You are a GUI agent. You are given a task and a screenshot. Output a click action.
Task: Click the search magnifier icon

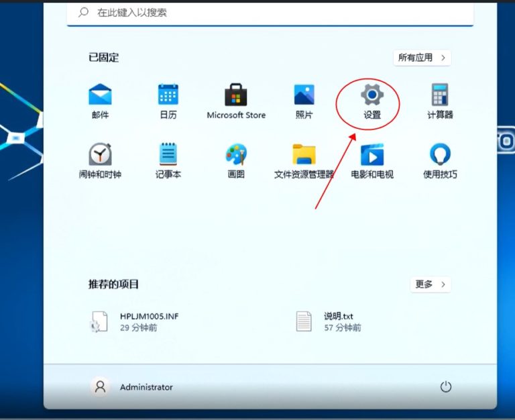pos(83,13)
